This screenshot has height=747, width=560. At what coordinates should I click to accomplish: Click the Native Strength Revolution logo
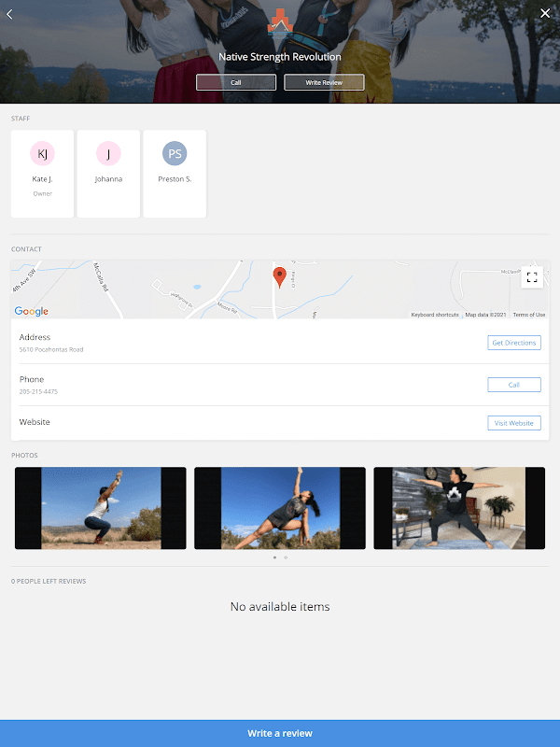tap(279, 24)
